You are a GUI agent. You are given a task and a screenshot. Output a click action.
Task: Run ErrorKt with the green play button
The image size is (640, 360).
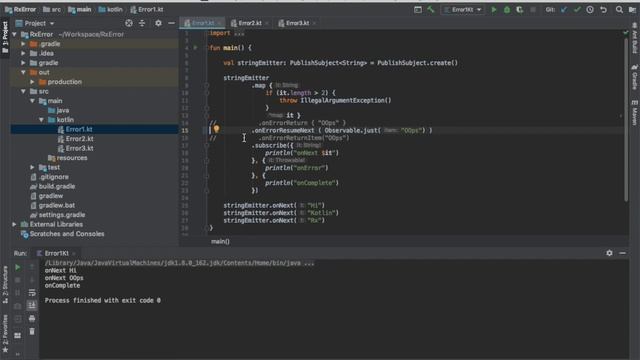(x=493, y=9)
